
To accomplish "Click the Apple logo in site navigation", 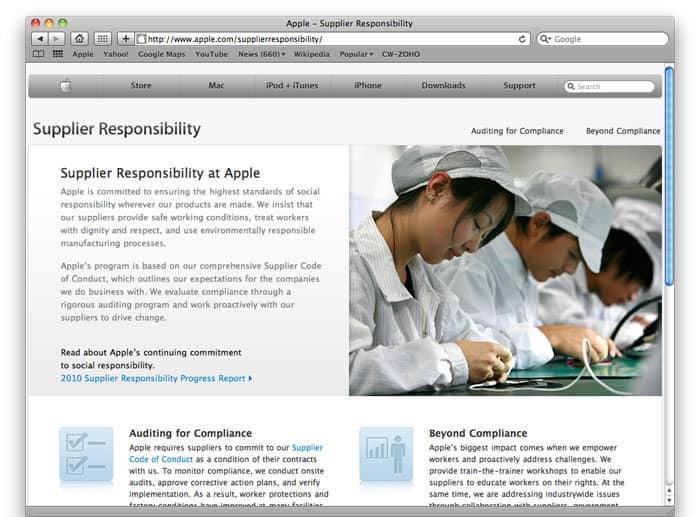I will pos(66,85).
